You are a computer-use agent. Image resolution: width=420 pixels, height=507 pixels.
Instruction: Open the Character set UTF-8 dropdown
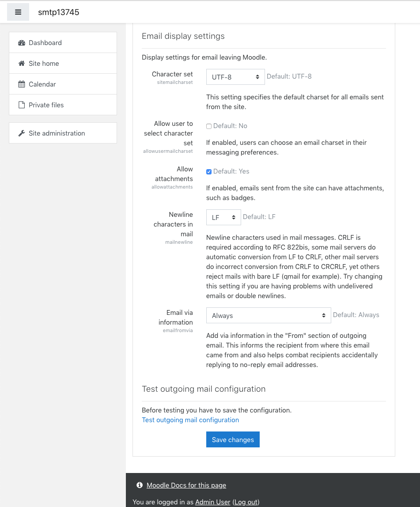(x=235, y=77)
